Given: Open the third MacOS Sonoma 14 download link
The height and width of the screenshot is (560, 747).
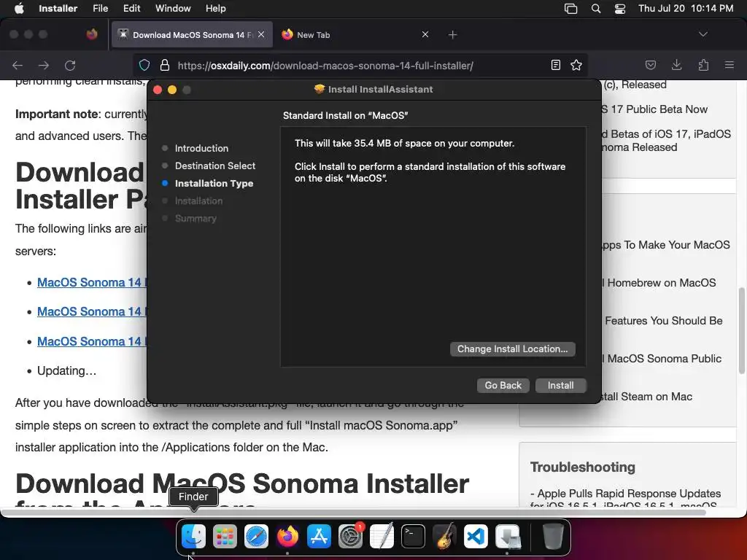Looking at the screenshot, I should click(x=92, y=341).
